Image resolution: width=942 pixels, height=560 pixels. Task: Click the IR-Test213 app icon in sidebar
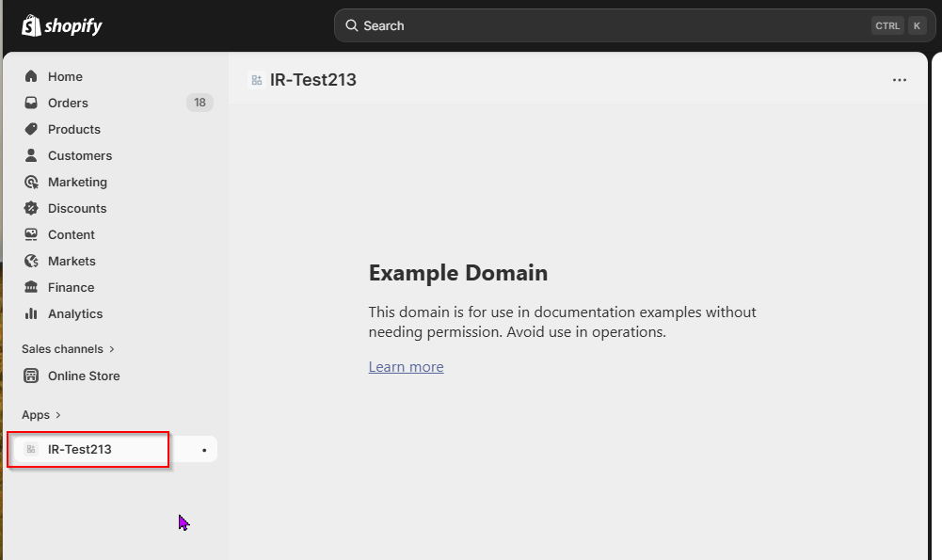[x=31, y=449]
